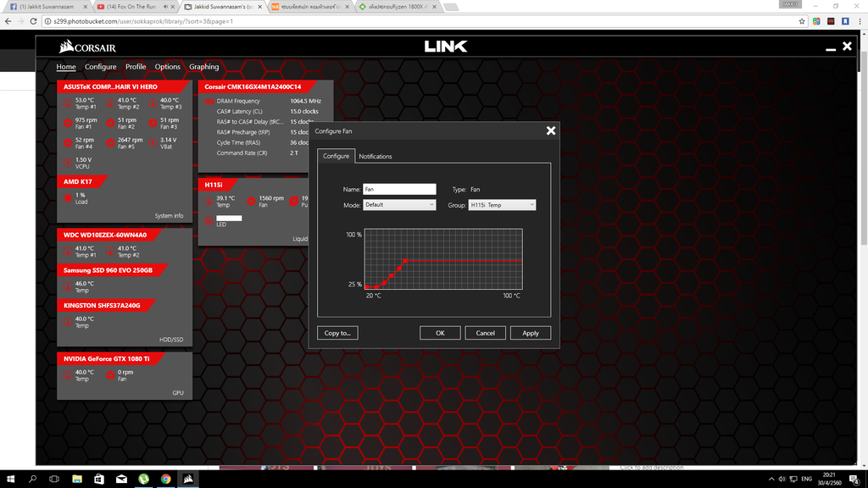Screen dimensions: 868x488
Task: Switch to the Fox On The Run browser tab
Action: coord(135,7)
